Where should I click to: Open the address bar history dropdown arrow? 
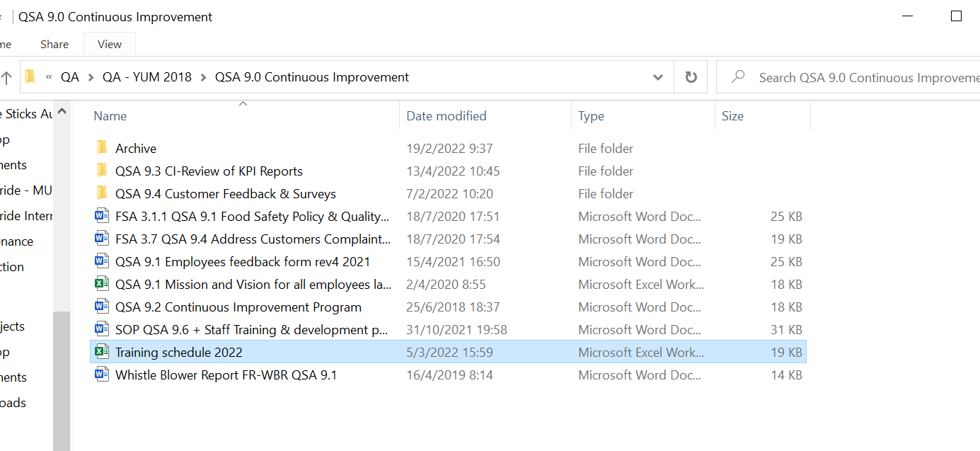[658, 77]
